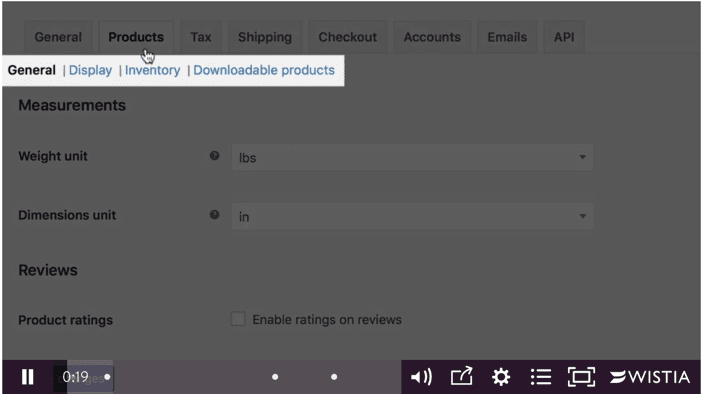Open the share video icon
The height and width of the screenshot is (394, 703).
[x=462, y=376]
